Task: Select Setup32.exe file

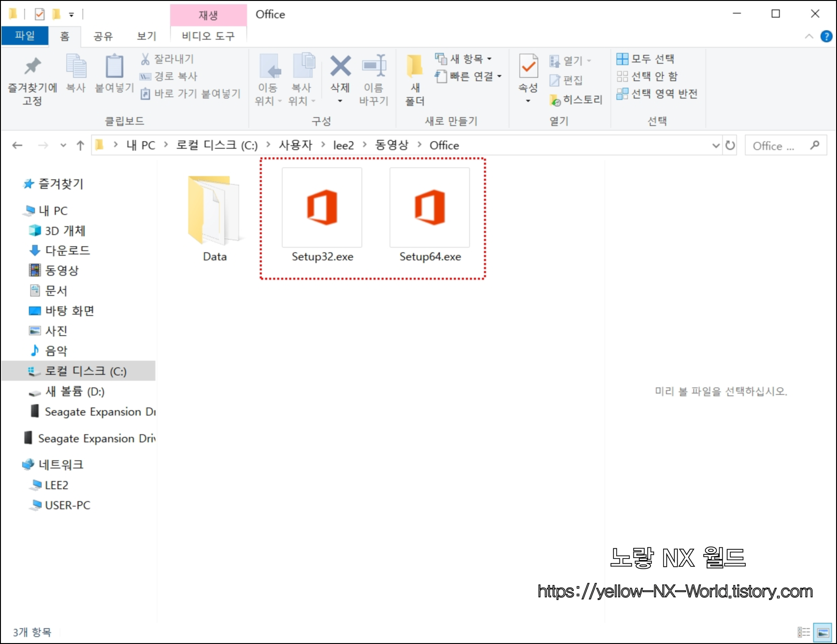Action: (322, 216)
